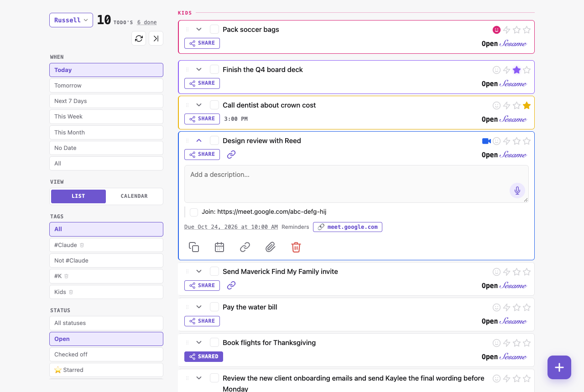Toggle gold star on Call dentist task
The image size is (584, 392).
527,106
